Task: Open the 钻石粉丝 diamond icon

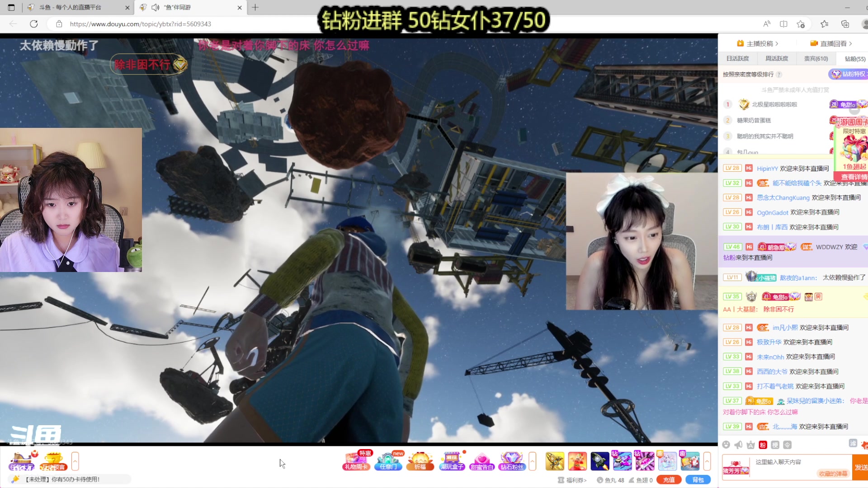Action: tap(512, 461)
